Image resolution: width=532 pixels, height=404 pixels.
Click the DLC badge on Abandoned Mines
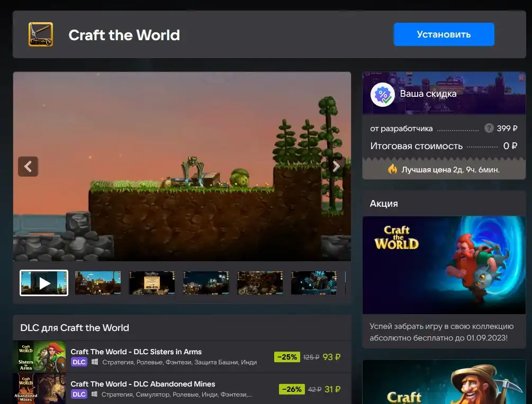pos(79,394)
